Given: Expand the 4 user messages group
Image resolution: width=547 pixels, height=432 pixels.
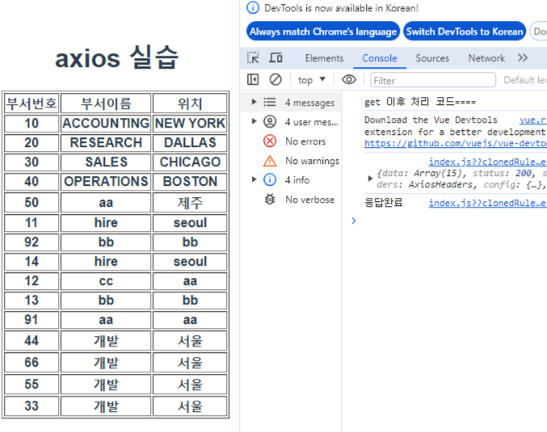Looking at the screenshot, I should [x=254, y=121].
